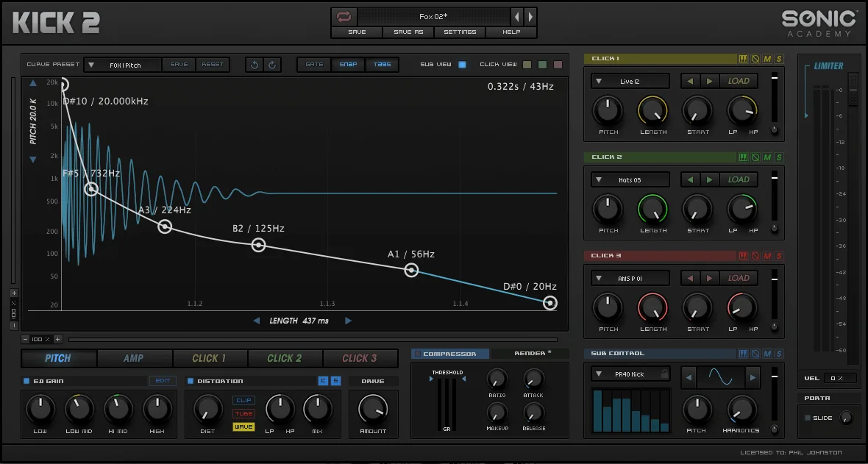Click the undo arrow in curve toolbar
The height and width of the screenshot is (464, 868).
point(255,65)
